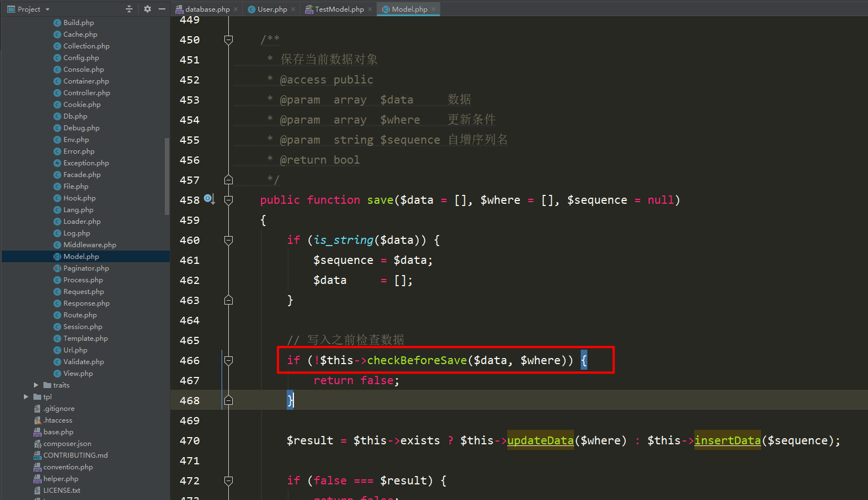Select Exception.php file

(x=86, y=163)
